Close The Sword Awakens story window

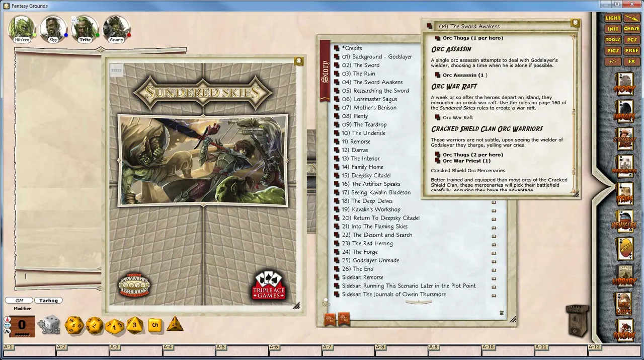pyautogui.click(x=575, y=23)
